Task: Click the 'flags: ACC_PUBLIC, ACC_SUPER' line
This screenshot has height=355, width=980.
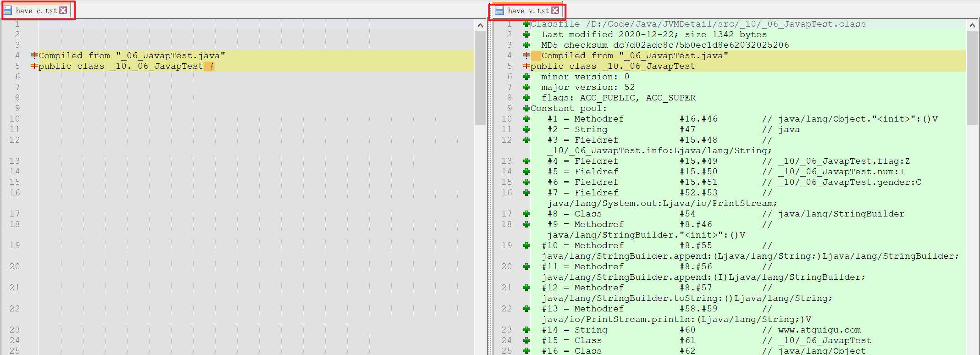Action: click(x=619, y=98)
